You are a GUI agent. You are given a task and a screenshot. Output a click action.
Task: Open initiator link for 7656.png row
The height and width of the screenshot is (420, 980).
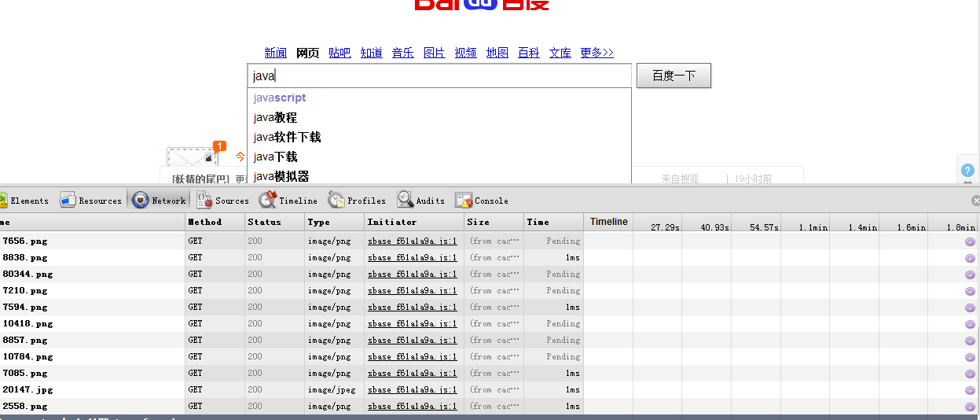(x=413, y=241)
